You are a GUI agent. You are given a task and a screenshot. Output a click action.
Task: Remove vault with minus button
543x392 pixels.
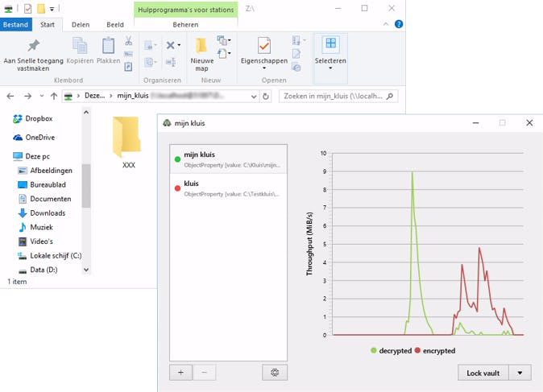205,373
